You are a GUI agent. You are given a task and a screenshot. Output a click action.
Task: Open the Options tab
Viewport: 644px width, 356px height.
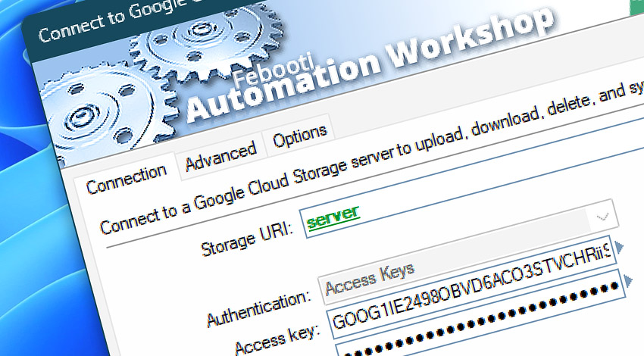[300, 136]
